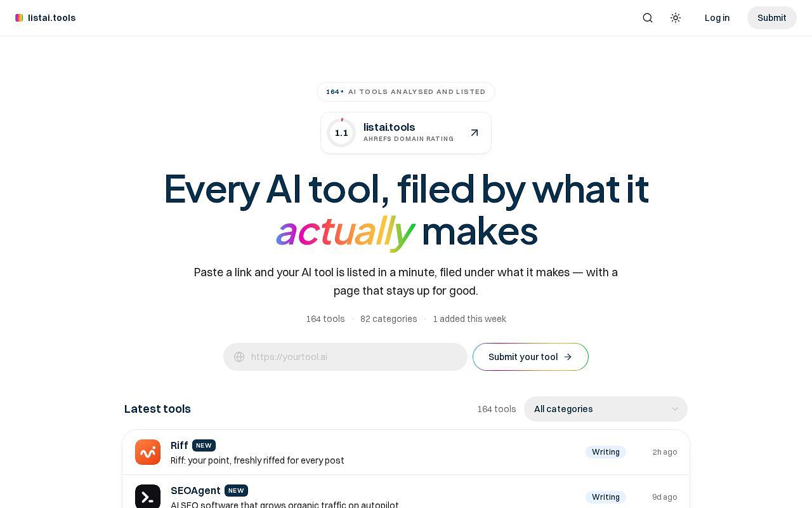Click the listai.tools rainbow logo icon
The image size is (812, 508).
tap(19, 18)
